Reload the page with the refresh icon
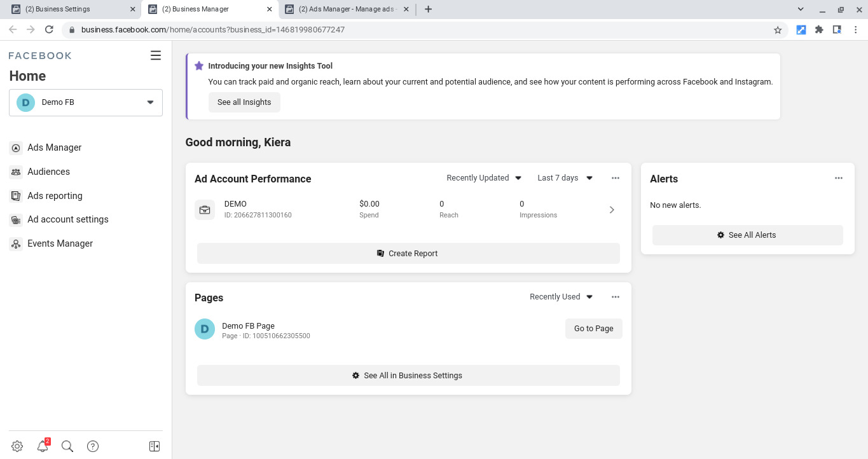The image size is (868, 459). click(49, 30)
